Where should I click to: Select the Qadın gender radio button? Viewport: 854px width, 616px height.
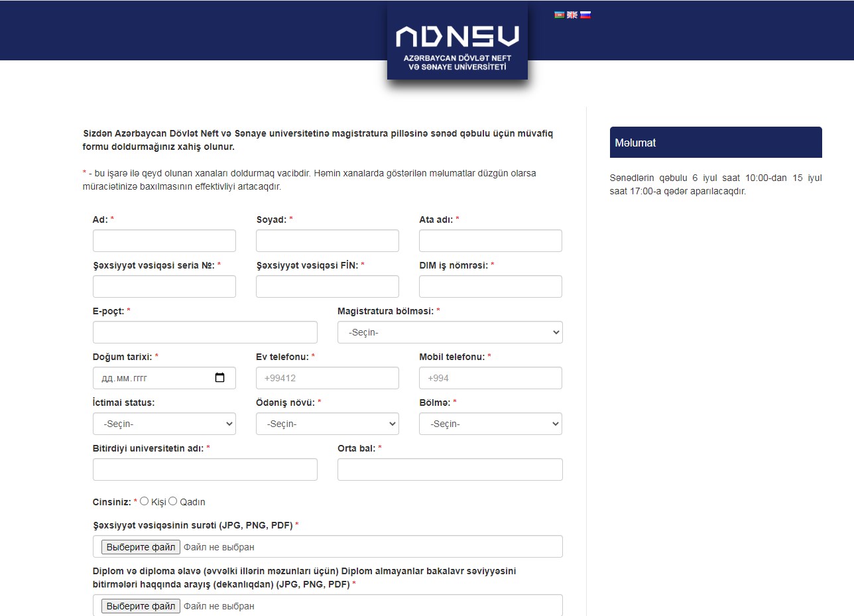coord(173,501)
